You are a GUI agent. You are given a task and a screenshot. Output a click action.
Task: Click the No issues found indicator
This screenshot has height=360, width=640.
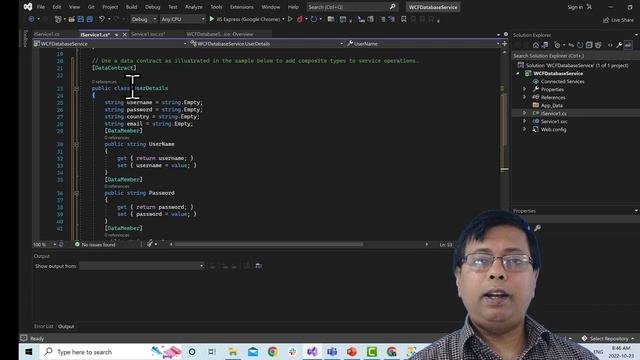[95, 244]
